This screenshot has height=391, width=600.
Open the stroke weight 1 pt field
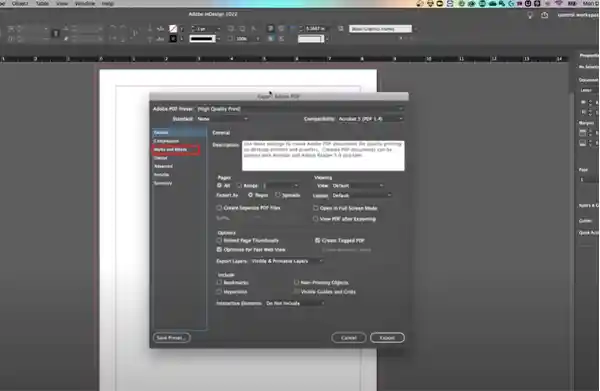[x=206, y=29]
